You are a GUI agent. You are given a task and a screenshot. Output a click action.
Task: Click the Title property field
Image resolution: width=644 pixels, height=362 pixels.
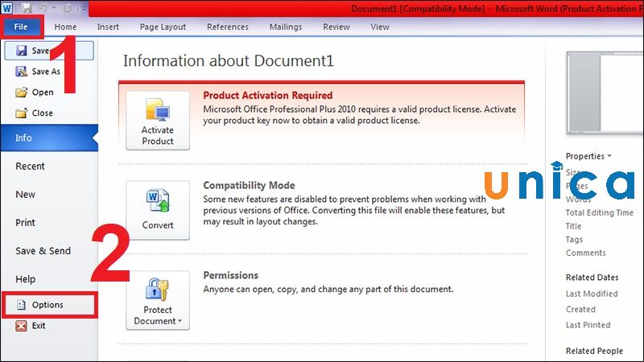(x=573, y=226)
